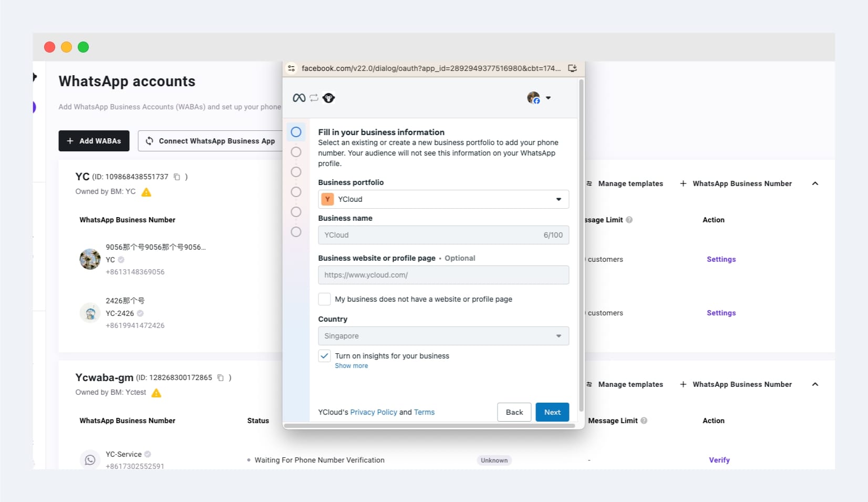Click the Back button in dialog
Screen dimensions: 868x502
[514, 412]
